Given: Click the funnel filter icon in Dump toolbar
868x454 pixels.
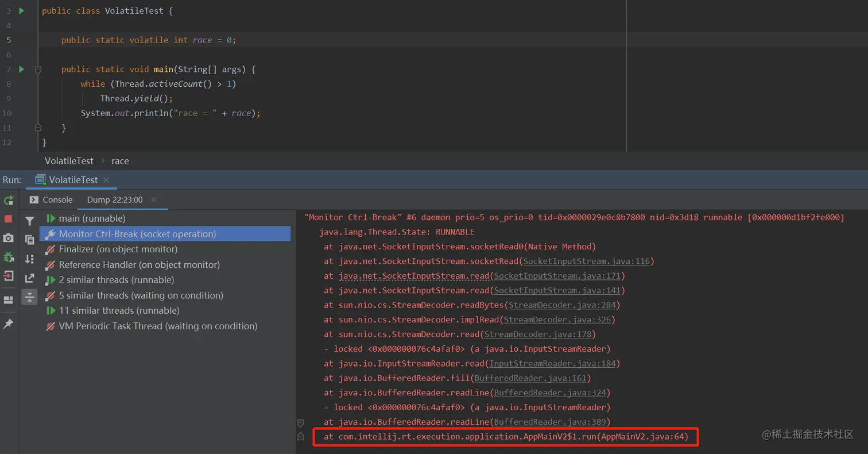Looking at the screenshot, I should (x=30, y=221).
